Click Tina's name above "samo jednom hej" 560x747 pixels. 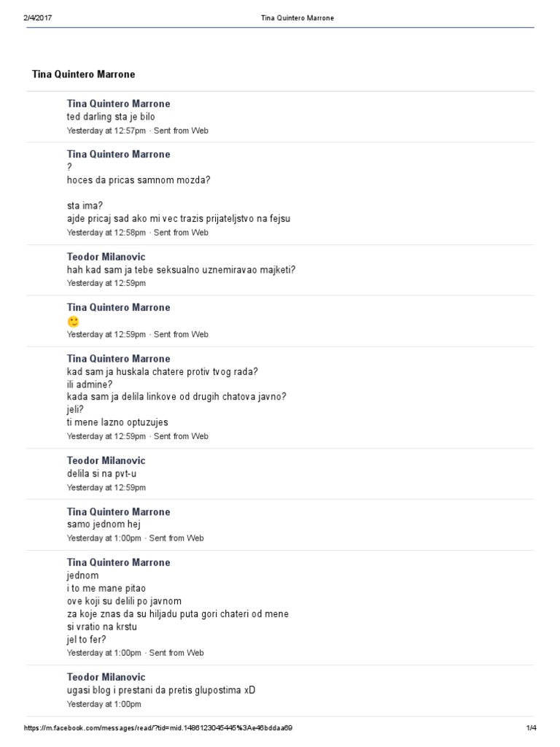click(x=118, y=511)
